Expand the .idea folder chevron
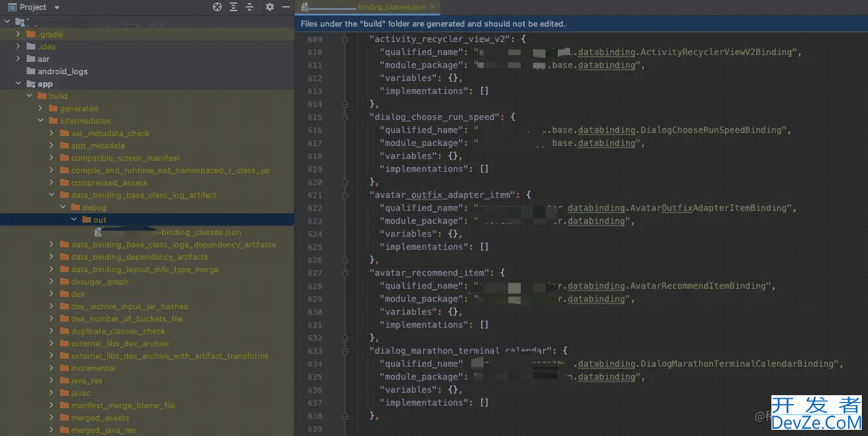This screenshot has width=868, height=436. click(x=19, y=46)
